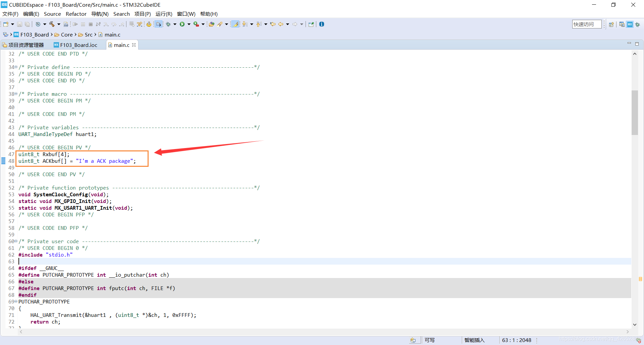Collapse the fold marker at line 60

point(16,241)
